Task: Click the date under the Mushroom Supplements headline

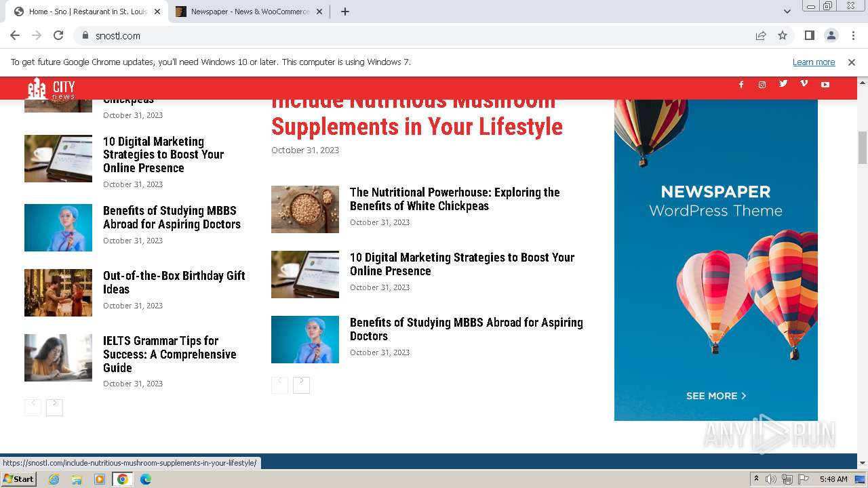Action: click(x=305, y=150)
